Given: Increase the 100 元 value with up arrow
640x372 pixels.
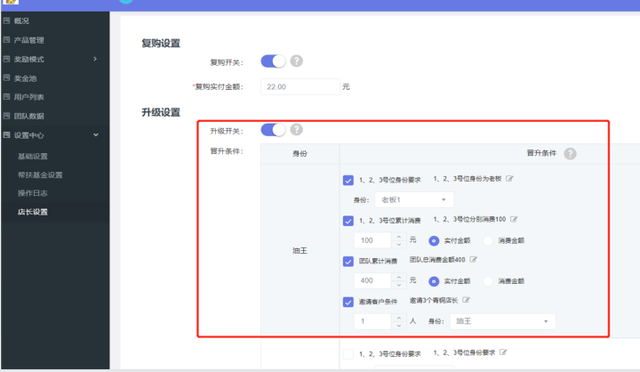Looking at the screenshot, I should 399,237.
